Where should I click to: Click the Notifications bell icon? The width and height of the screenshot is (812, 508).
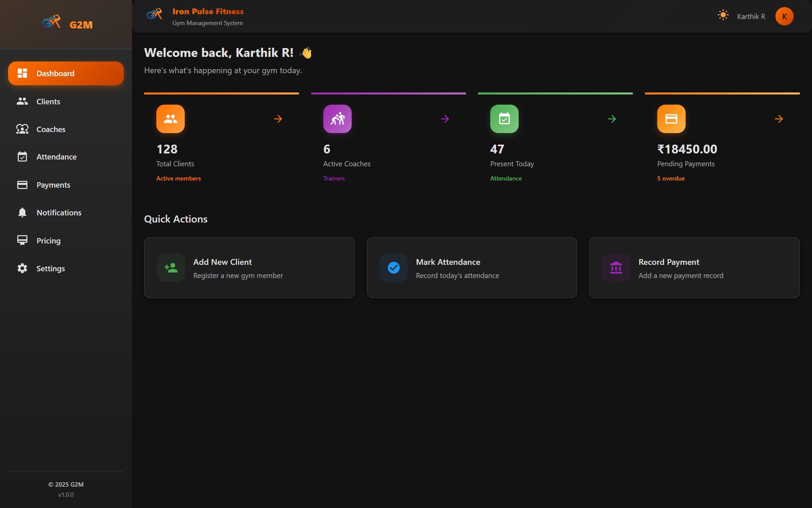pos(22,212)
